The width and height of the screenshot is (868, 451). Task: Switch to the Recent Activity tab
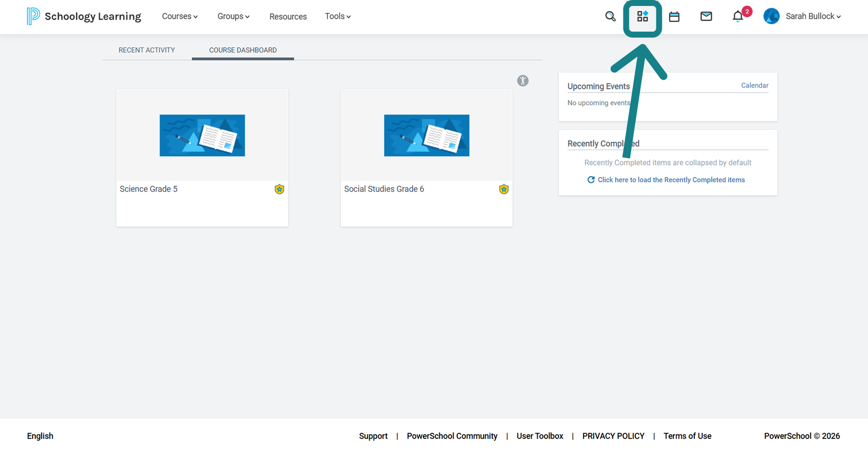click(x=147, y=50)
